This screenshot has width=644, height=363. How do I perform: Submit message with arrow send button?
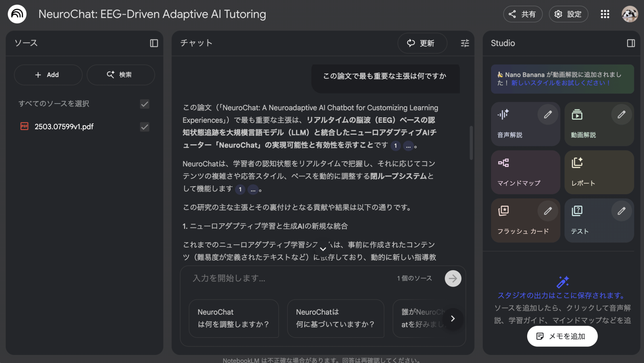(453, 279)
